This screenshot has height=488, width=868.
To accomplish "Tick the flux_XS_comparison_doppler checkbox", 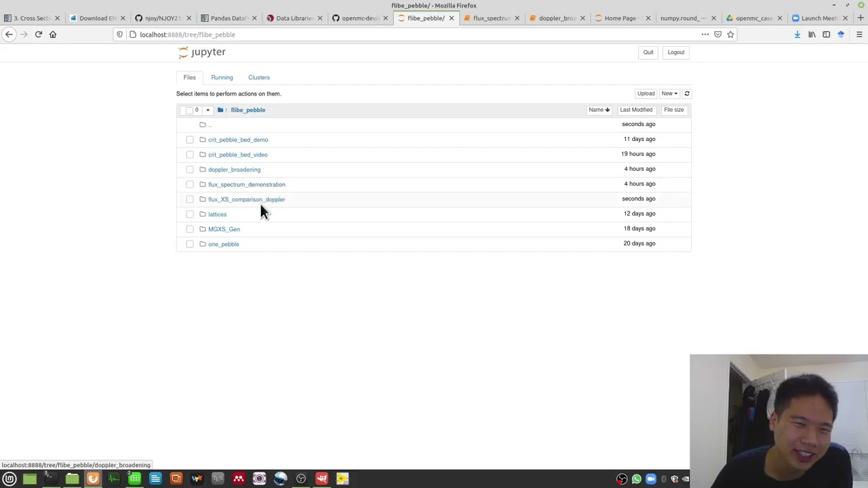I will pyautogui.click(x=190, y=199).
